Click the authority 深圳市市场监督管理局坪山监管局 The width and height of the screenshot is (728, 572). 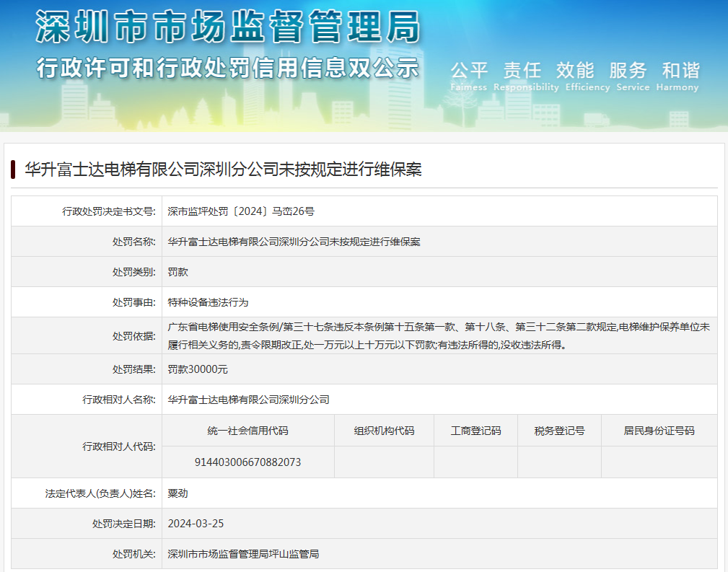tap(243, 555)
